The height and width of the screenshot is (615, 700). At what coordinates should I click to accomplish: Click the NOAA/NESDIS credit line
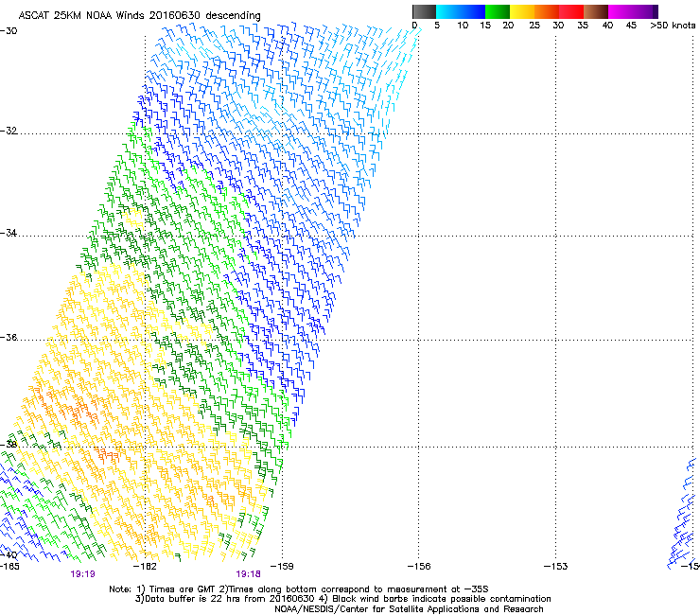pyautogui.click(x=409, y=609)
